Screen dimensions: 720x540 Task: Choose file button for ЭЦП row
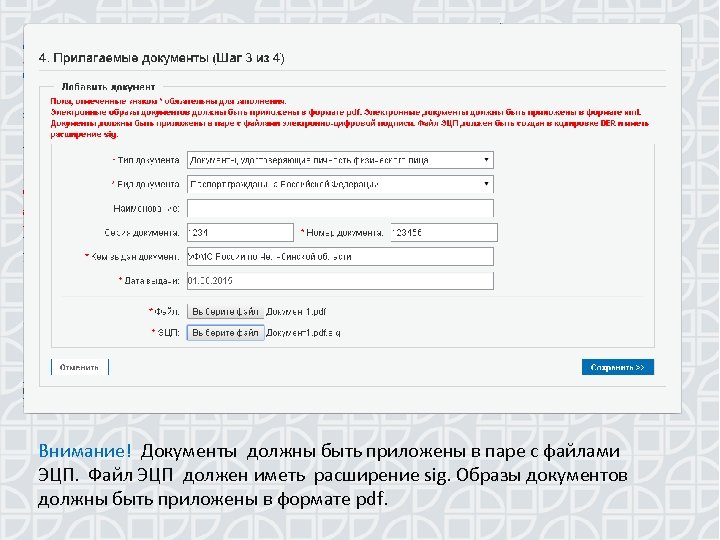(x=225, y=332)
